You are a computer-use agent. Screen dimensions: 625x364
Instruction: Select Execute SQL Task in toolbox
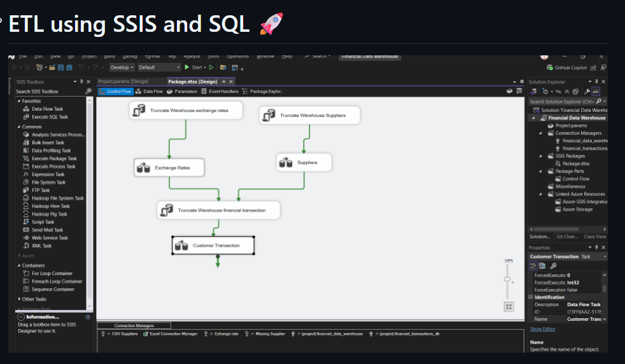pyautogui.click(x=50, y=117)
